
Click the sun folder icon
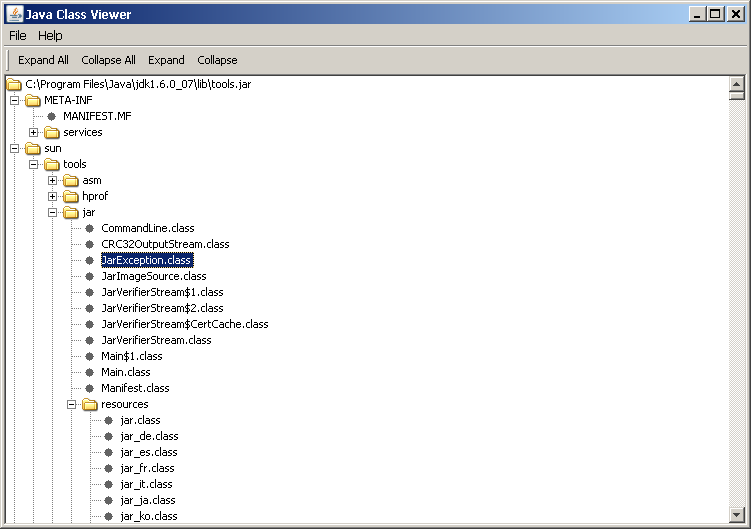33,148
